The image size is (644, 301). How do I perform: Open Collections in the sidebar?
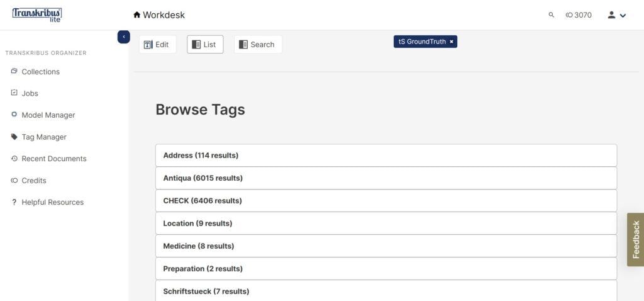[x=40, y=72]
